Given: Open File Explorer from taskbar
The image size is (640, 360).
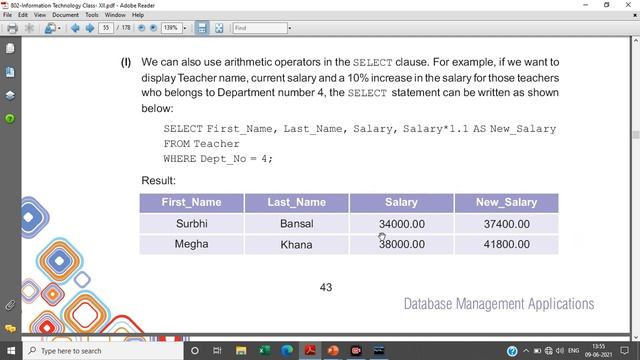Looking at the screenshot, I should pyautogui.click(x=241, y=351).
